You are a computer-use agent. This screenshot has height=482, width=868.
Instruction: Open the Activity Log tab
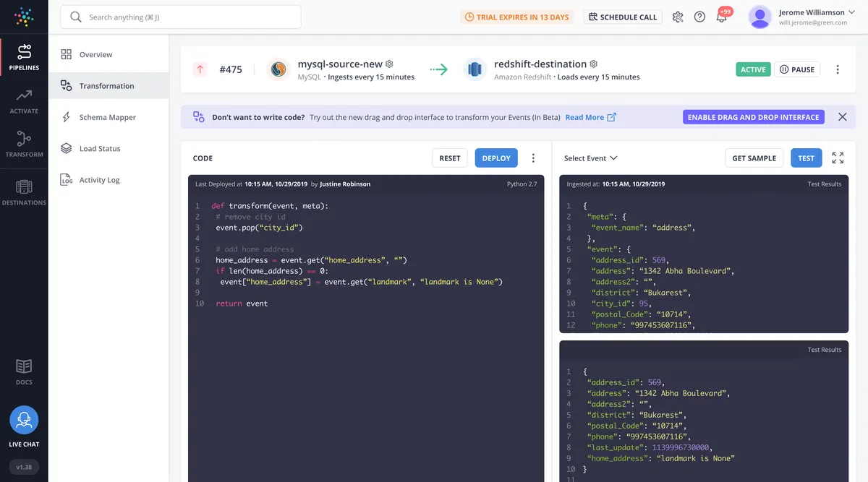(x=99, y=180)
